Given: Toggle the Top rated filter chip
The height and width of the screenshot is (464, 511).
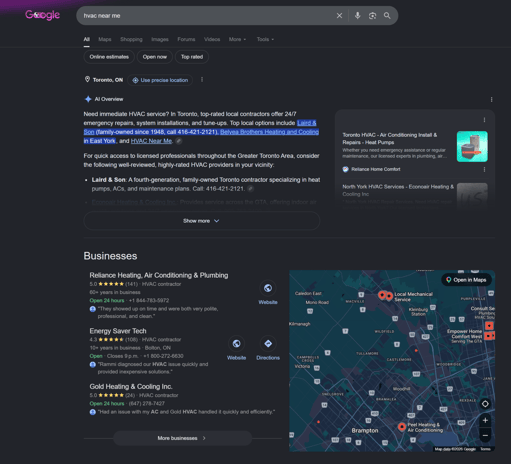Looking at the screenshot, I should (192, 57).
